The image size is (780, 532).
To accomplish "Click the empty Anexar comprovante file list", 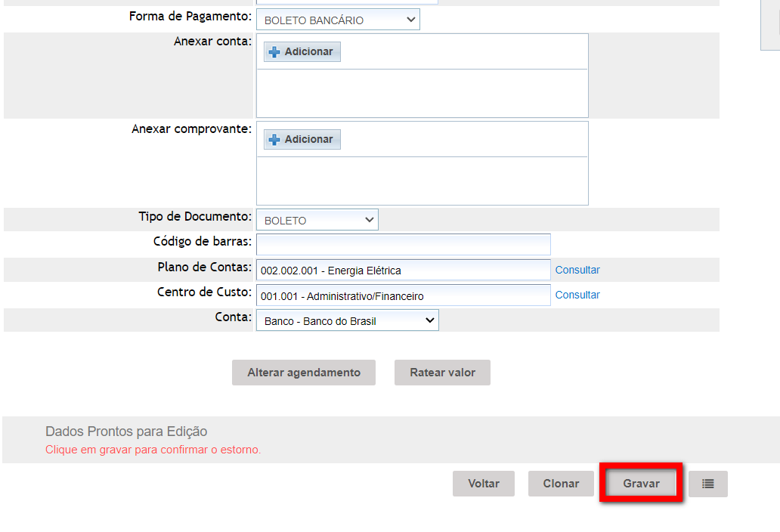I will point(422,181).
